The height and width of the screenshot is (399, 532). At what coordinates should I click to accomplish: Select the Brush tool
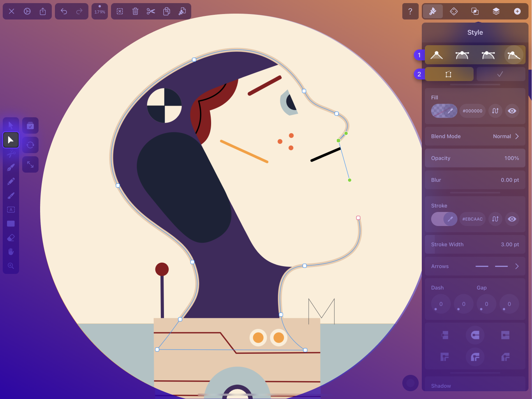point(11,196)
